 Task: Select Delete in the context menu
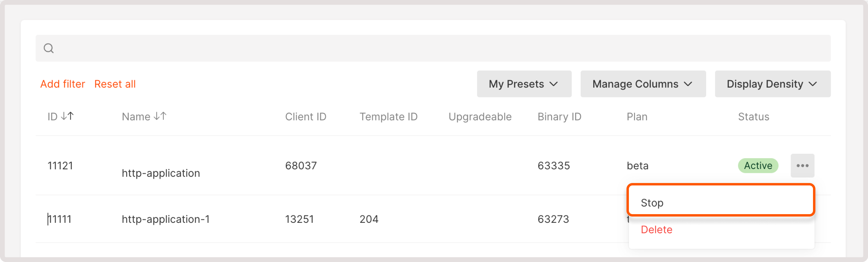coord(656,230)
